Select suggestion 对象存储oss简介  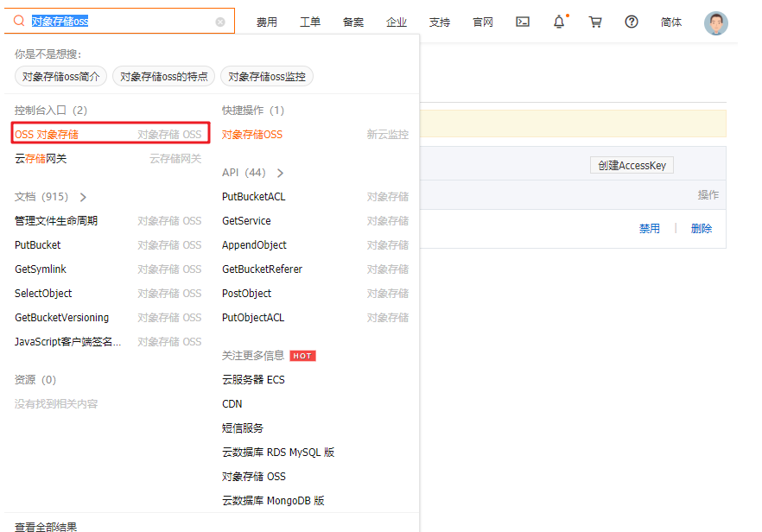tap(60, 76)
